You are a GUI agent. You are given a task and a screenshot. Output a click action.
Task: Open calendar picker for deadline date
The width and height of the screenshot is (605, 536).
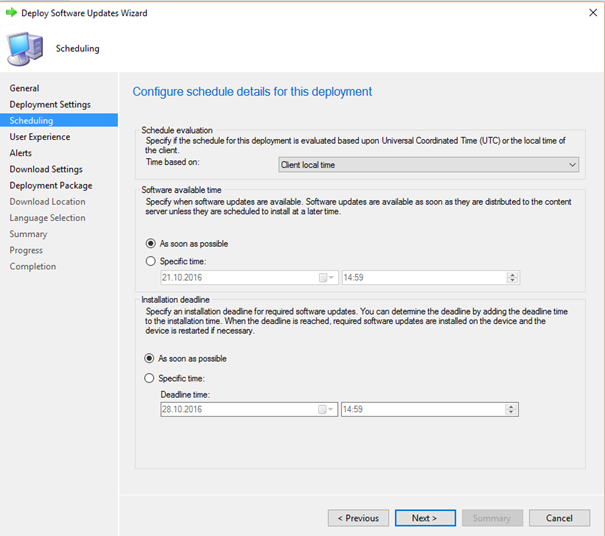click(x=325, y=409)
